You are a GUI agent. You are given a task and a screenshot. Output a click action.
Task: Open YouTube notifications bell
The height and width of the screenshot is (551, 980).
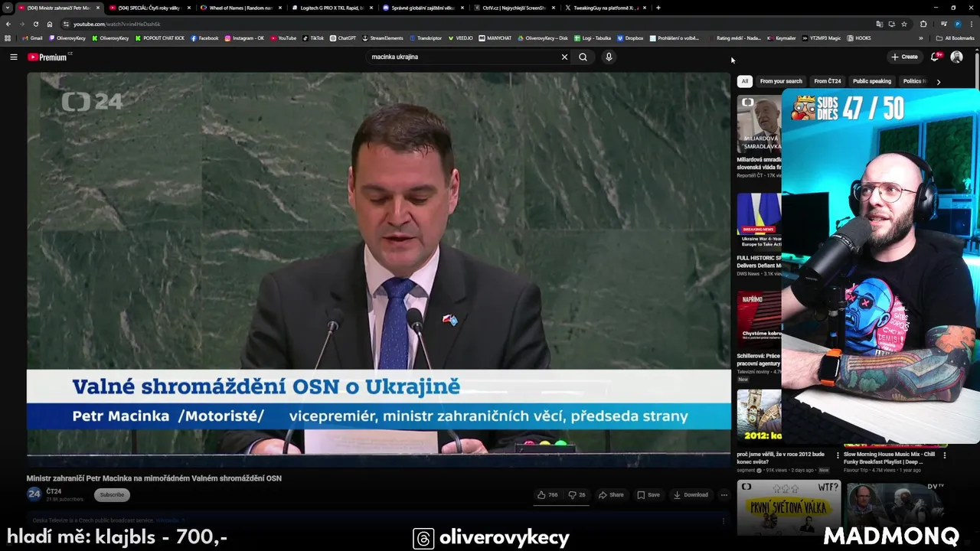click(x=935, y=57)
